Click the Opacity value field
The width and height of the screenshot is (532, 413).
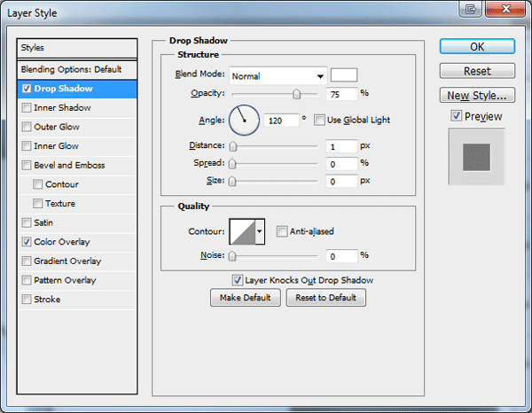point(341,94)
